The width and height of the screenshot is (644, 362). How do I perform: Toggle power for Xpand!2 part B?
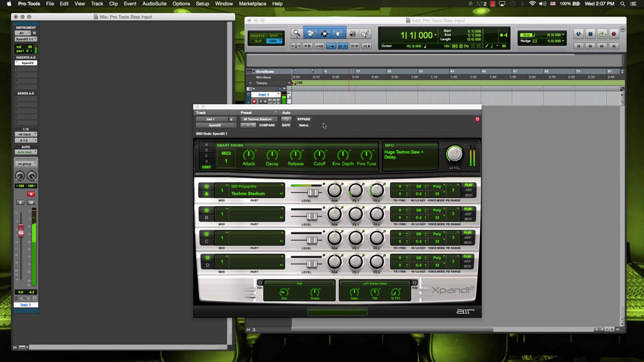pos(206,210)
